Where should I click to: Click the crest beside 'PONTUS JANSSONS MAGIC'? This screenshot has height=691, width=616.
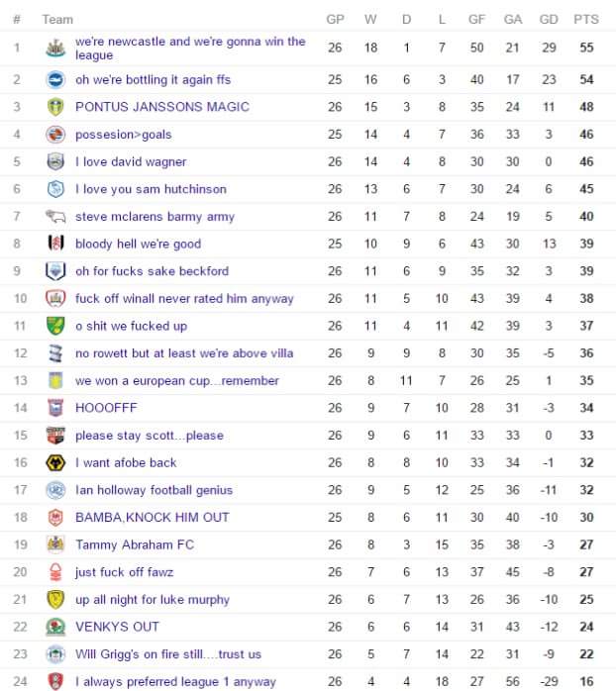(x=55, y=107)
